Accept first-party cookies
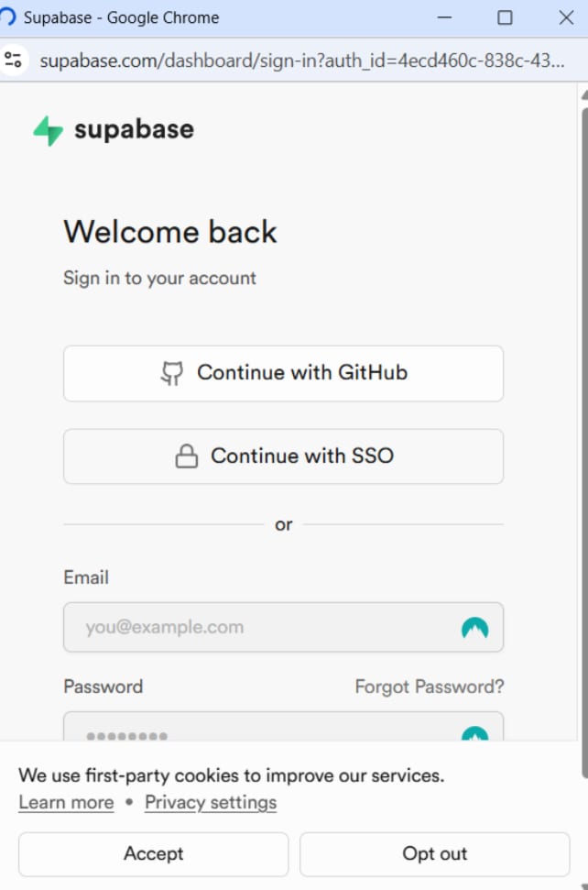 pos(153,853)
